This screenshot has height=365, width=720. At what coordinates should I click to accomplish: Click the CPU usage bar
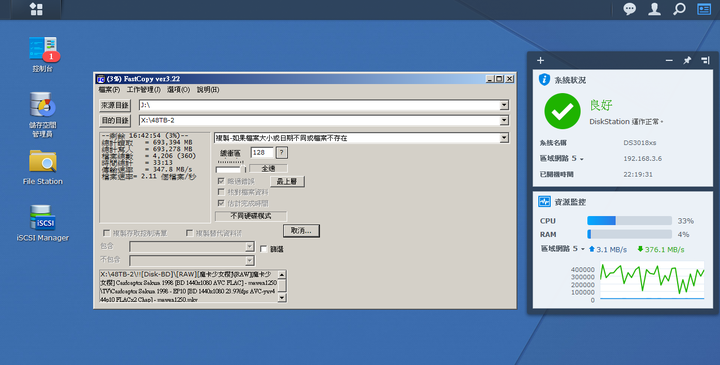point(630,221)
